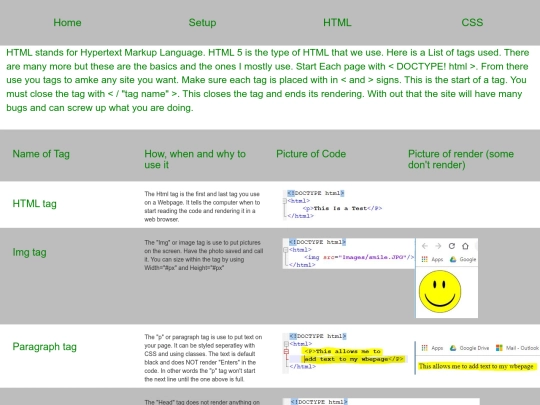540x405 pixels.
Task: Click the intro paragraph about Hypertext Markup Language
Action: (x=268, y=80)
